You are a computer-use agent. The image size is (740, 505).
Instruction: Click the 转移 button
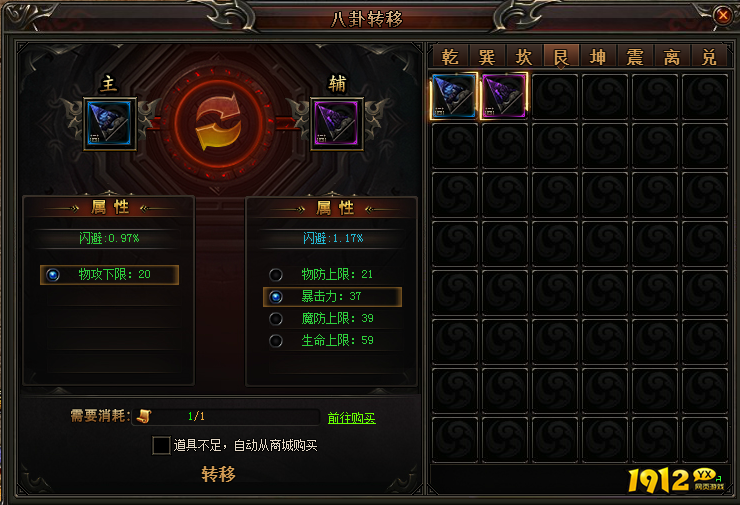(x=219, y=474)
